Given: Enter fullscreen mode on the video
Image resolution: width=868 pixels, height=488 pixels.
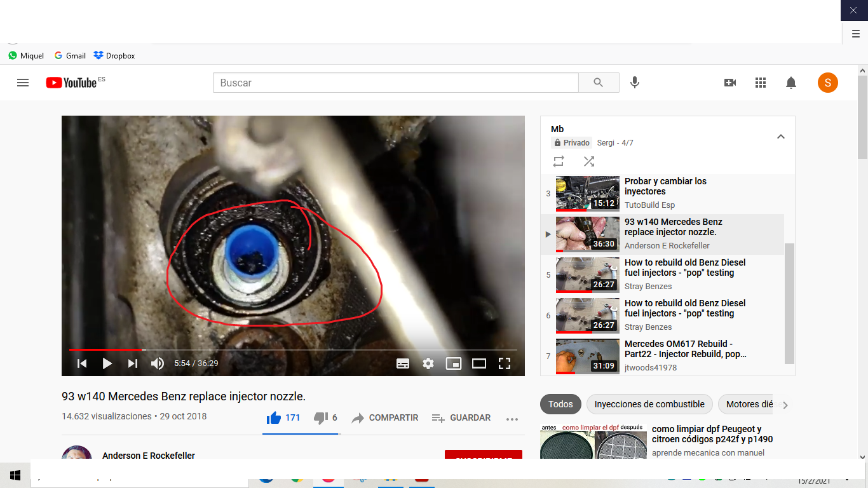Looking at the screenshot, I should click(505, 363).
